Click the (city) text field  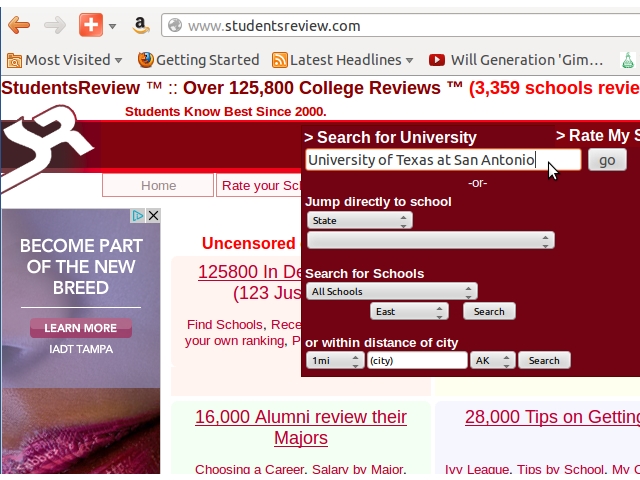(417, 360)
